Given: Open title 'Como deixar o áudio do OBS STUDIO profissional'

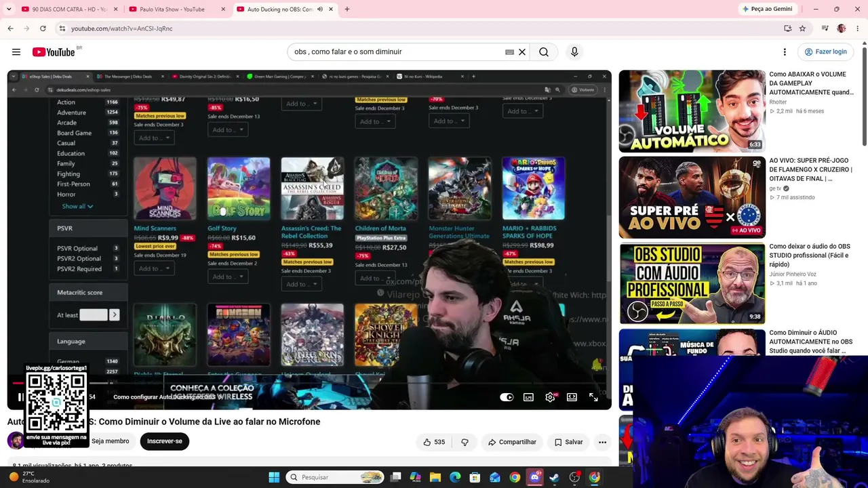Looking at the screenshot, I should [x=810, y=256].
